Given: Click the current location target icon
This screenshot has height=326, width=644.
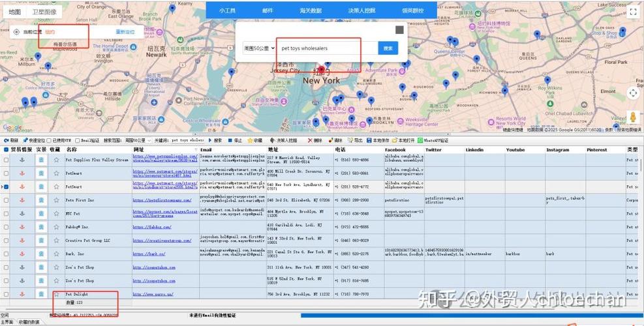Looking at the screenshot, I should 16,32.
